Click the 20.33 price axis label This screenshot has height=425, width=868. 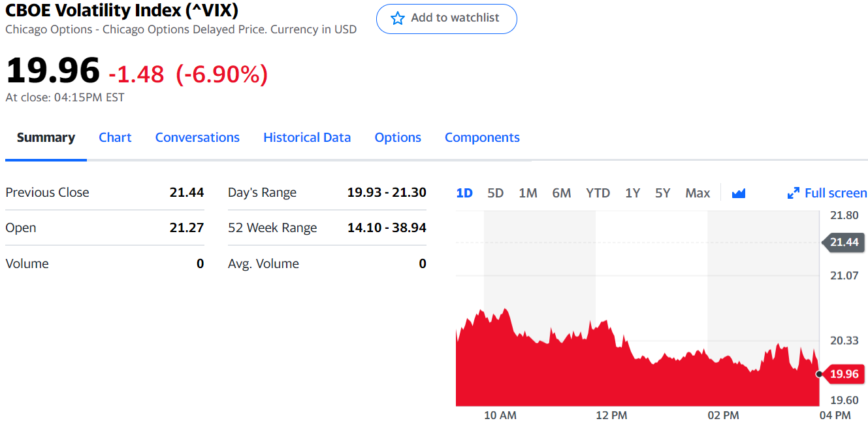(844, 340)
